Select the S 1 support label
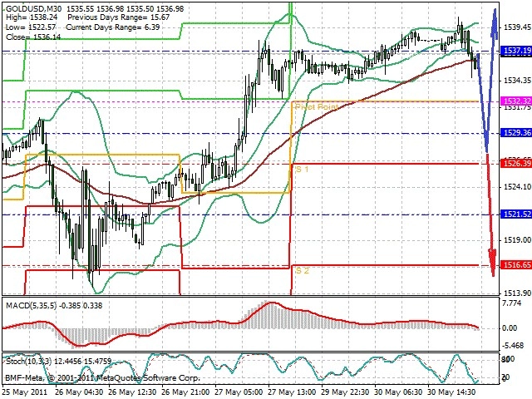 coord(302,170)
